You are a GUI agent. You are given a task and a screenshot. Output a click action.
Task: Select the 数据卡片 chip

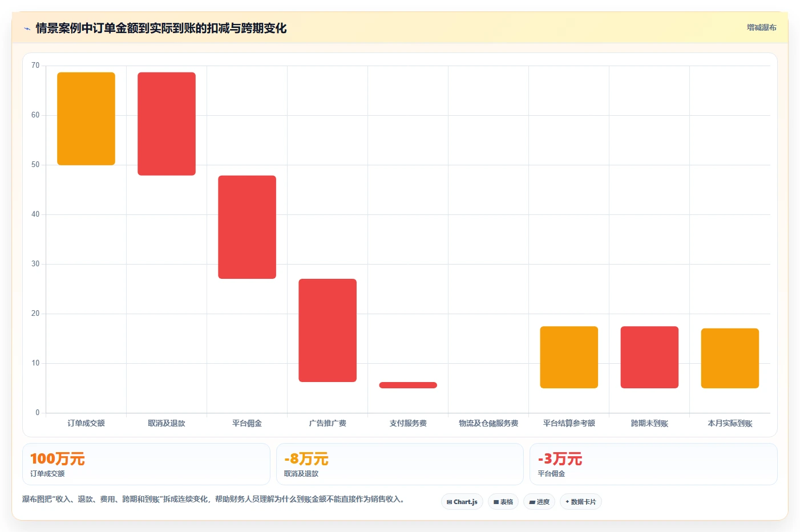coord(581,502)
